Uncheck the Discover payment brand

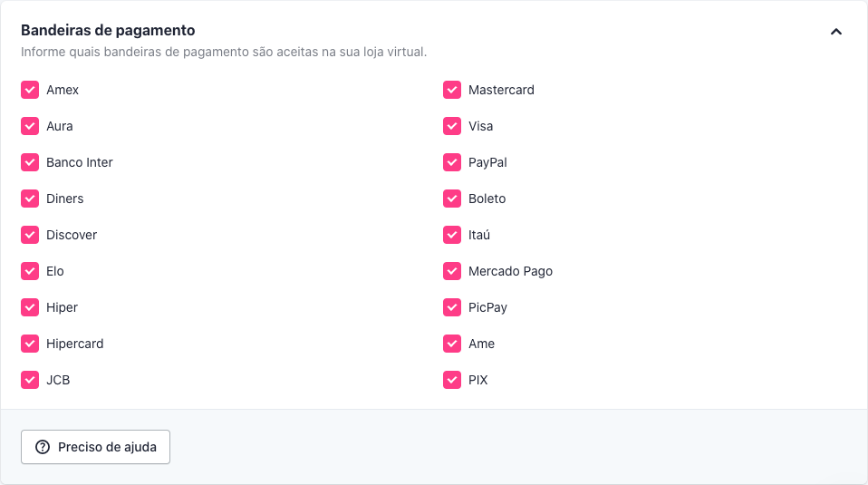(x=30, y=235)
